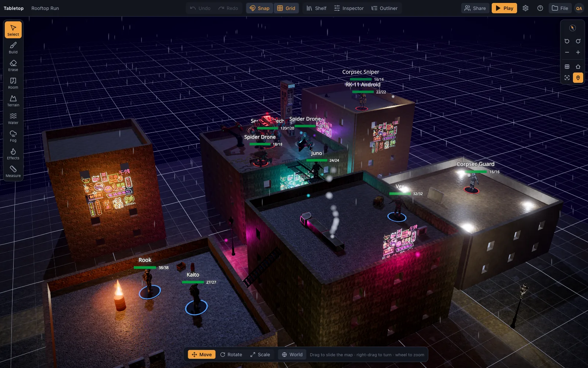
Task: Zoom out with the minus button
Action: coord(567,52)
